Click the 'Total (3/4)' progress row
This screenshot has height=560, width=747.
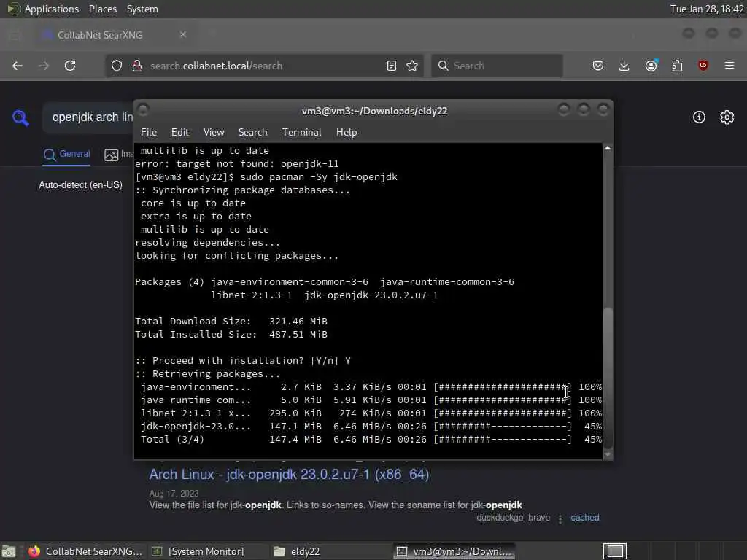(x=371, y=440)
